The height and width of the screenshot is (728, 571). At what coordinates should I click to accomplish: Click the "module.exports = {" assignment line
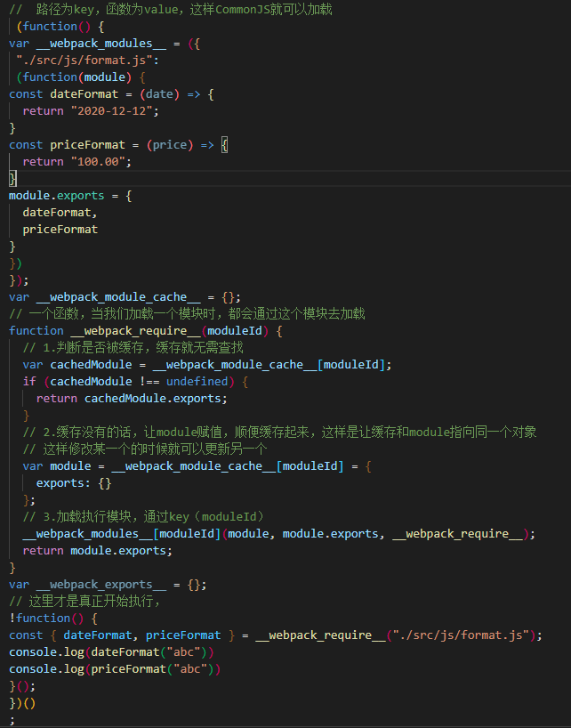[70, 196]
